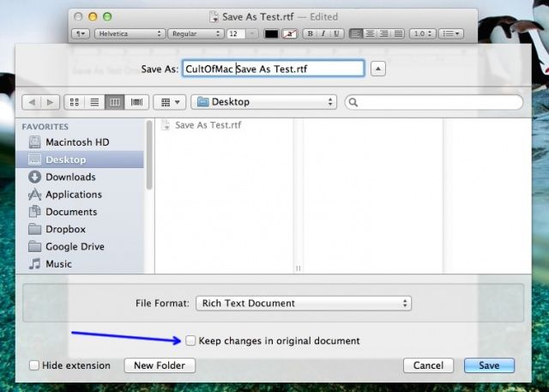Open the black text color swatch
This screenshot has width=549, height=392.
[271, 33]
